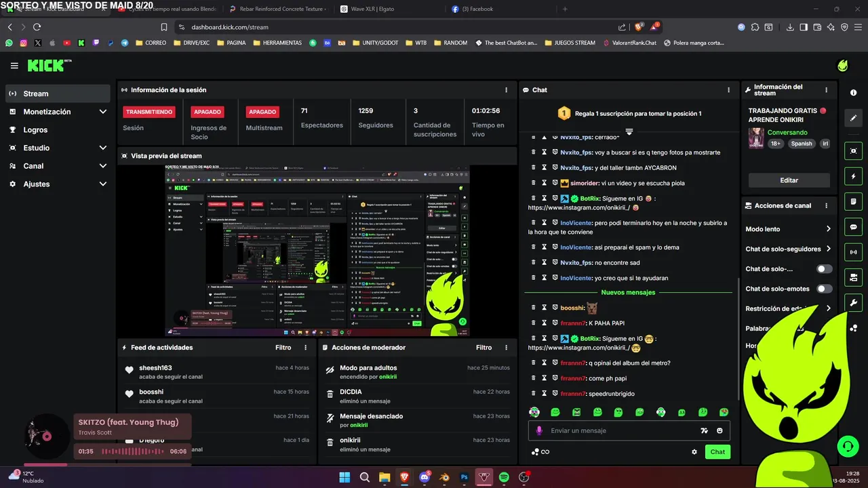Open Filtro in Acciones de moderador
868x488 pixels.
484,348
